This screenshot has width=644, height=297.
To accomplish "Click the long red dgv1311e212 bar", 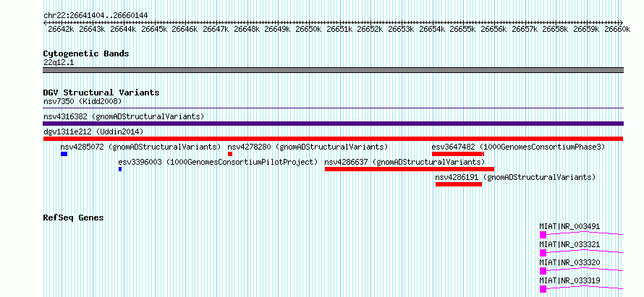I will point(333,139).
